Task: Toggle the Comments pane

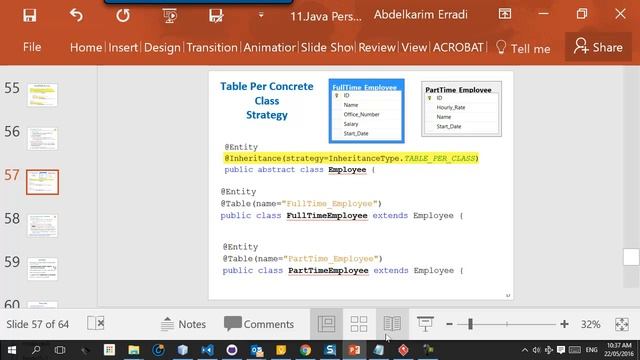Action: coord(259,324)
